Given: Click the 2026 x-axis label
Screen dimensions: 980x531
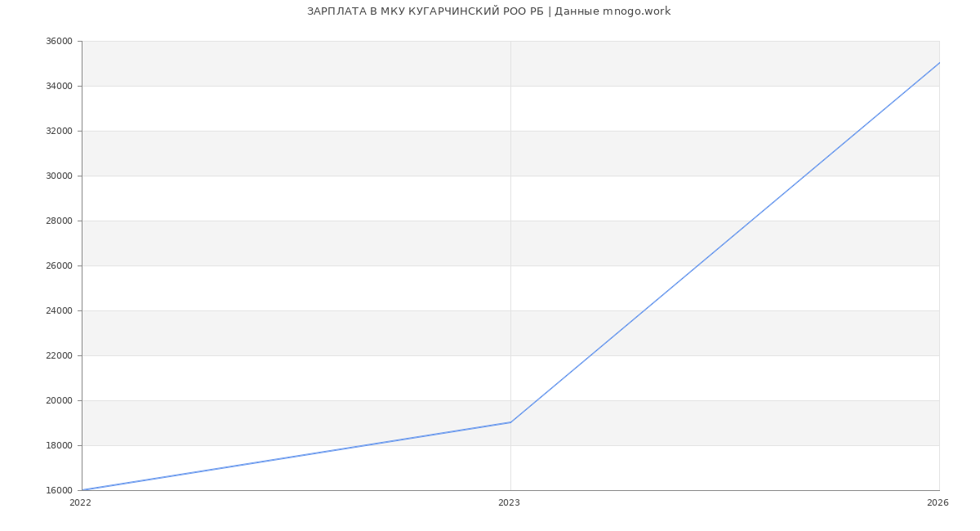Looking at the screenshot, I should (938, 503).
